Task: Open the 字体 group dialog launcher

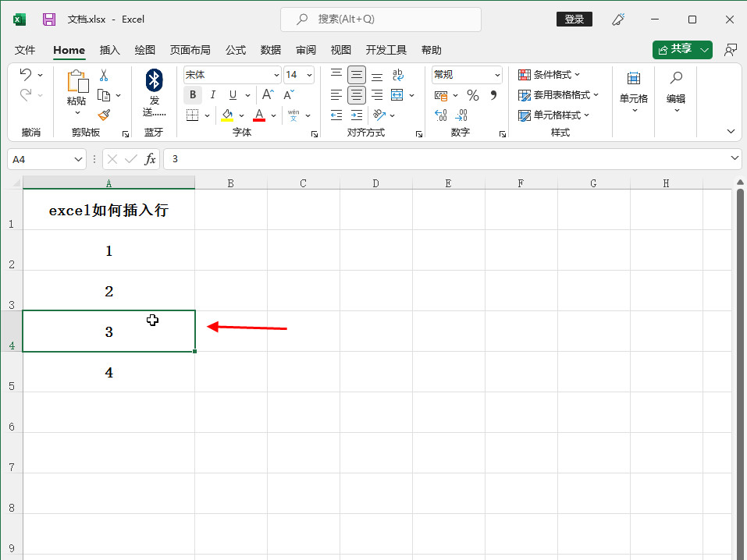Action: pos(315,134)
